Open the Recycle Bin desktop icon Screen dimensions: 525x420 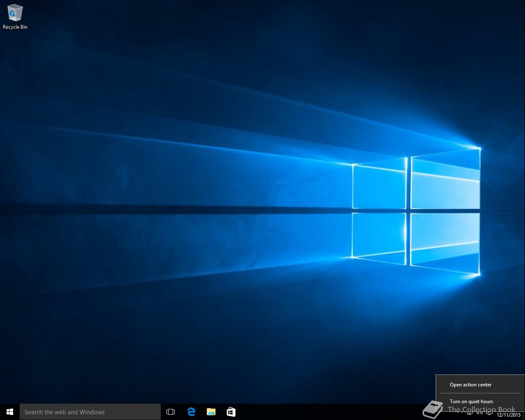(x=15, y=17)
